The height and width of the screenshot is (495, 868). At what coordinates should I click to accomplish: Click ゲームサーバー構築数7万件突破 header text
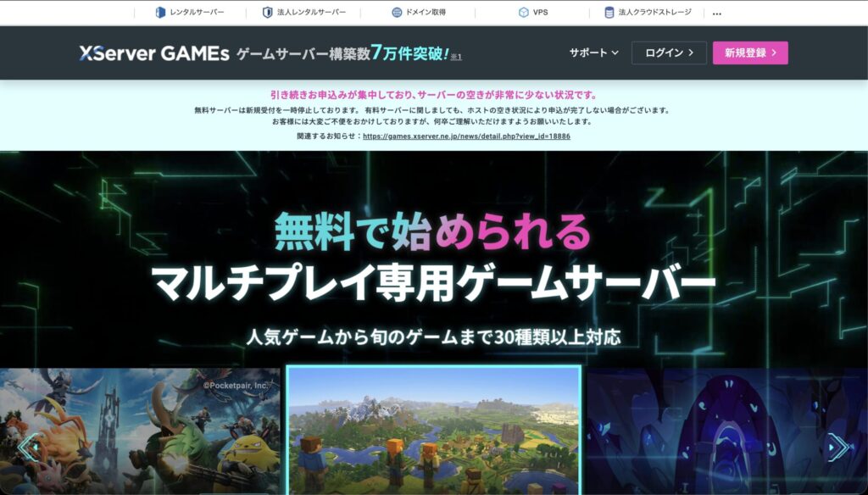(342, 53)
